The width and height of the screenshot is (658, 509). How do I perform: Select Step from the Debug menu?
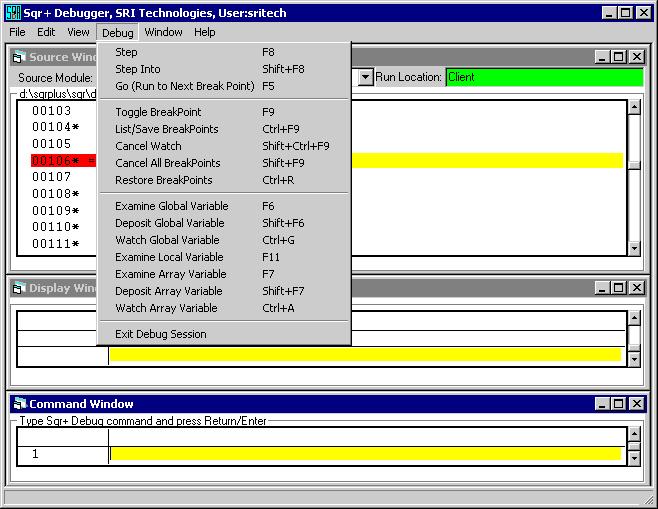tap(127, 52)
